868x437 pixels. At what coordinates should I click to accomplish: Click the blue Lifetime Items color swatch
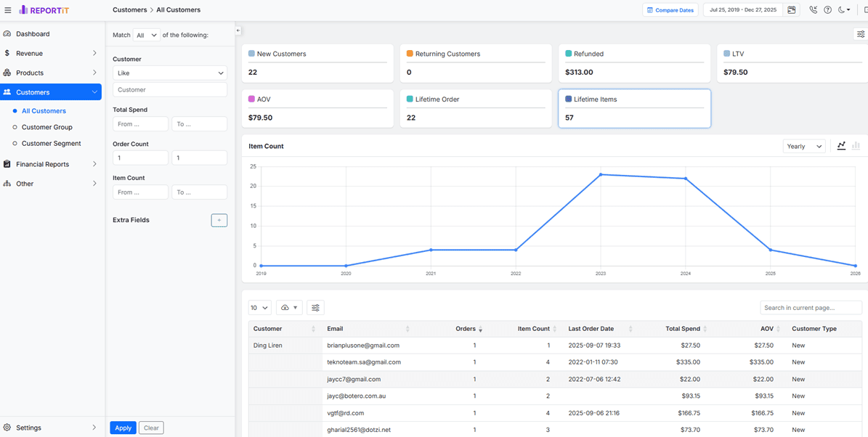point(568,99)
